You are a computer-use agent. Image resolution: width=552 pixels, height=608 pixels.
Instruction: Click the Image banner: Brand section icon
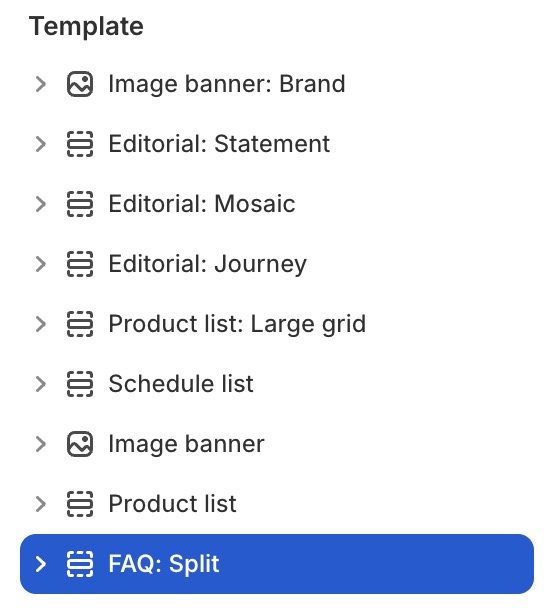(80, 84)
